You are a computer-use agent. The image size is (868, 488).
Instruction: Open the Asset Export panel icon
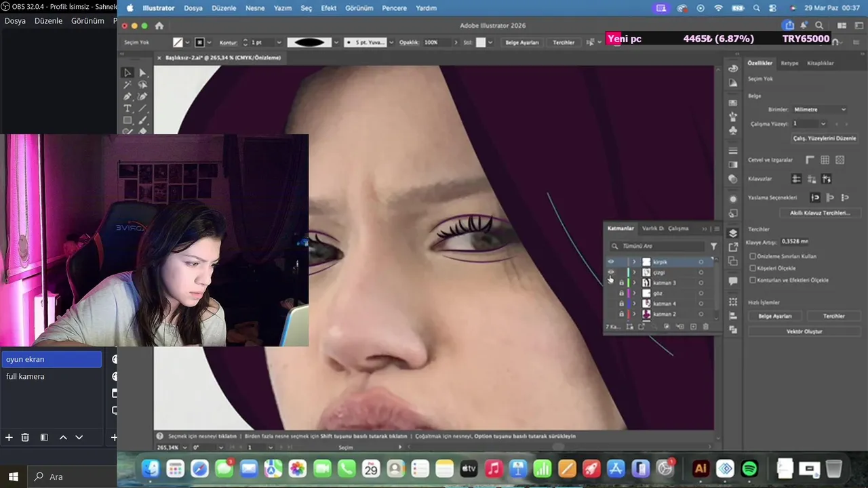733,248
